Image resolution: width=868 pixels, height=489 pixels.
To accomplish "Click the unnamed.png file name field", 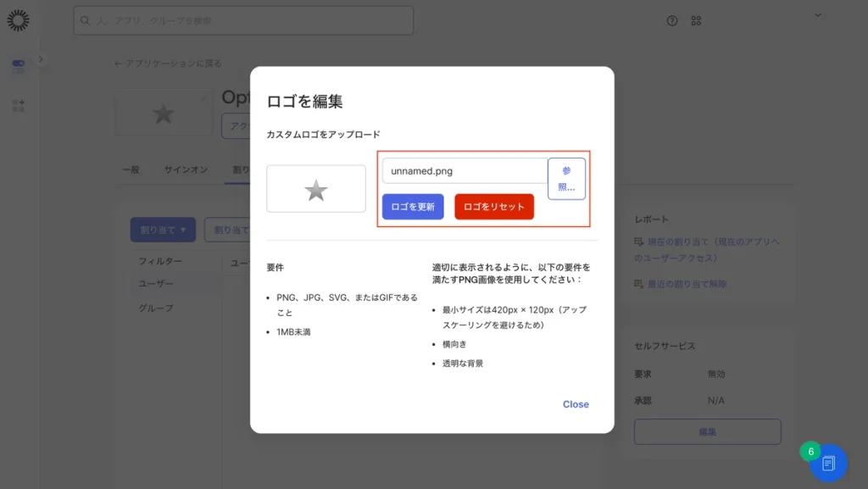I will pyautogui.click(x=465, y=170).
